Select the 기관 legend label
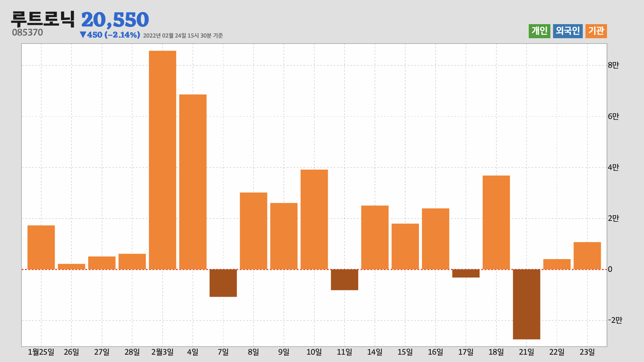 (x=596, y=31)
